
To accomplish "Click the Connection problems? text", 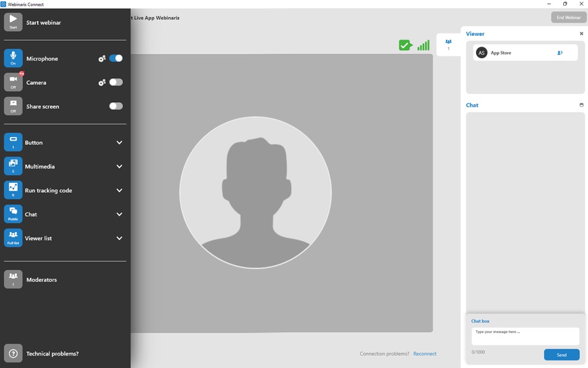I will (384, 354).
